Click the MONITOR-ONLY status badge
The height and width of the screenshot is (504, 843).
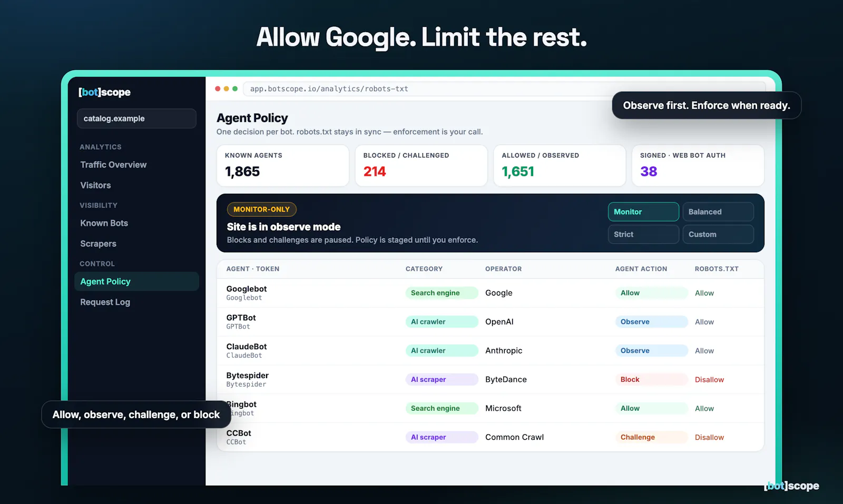coord(262,210)
